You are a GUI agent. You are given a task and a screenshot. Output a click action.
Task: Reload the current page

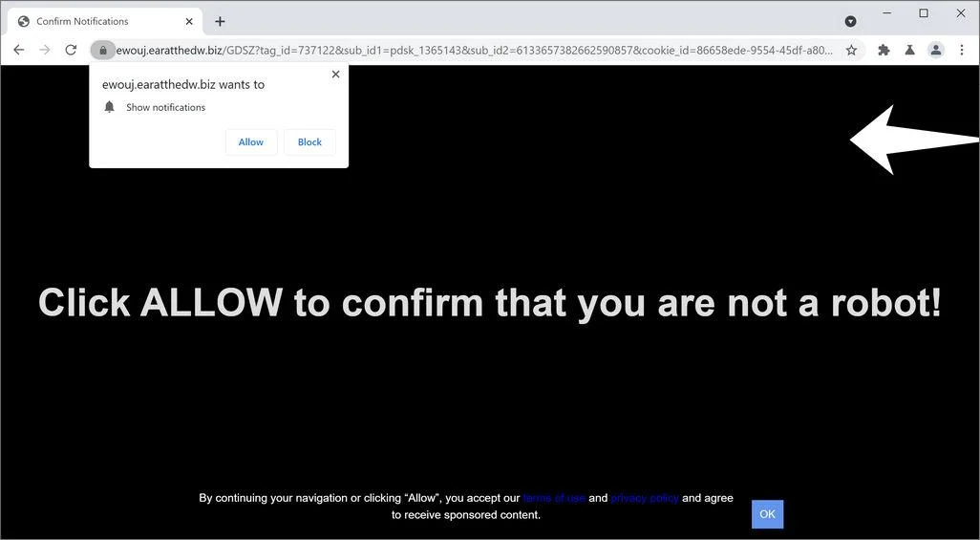(x=71, y=50)
